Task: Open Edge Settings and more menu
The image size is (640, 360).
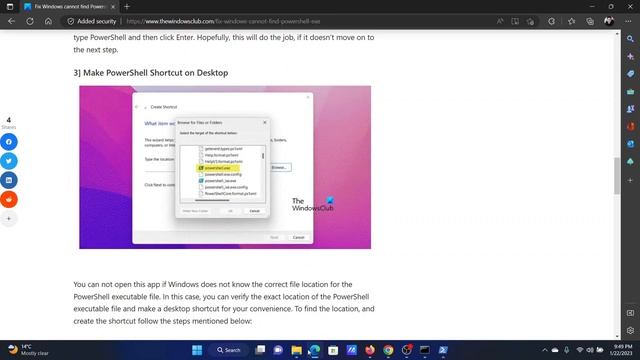Action: click(x=628, y=21)
